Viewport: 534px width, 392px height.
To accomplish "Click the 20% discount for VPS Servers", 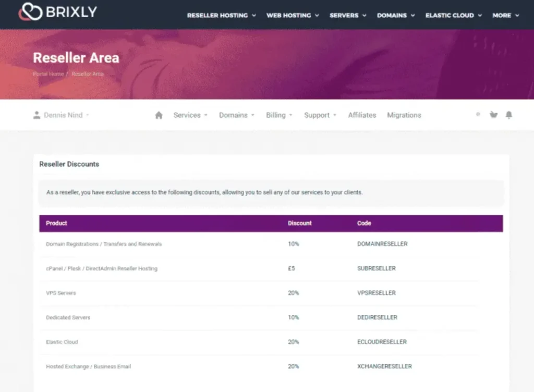I will coord(293,293).
